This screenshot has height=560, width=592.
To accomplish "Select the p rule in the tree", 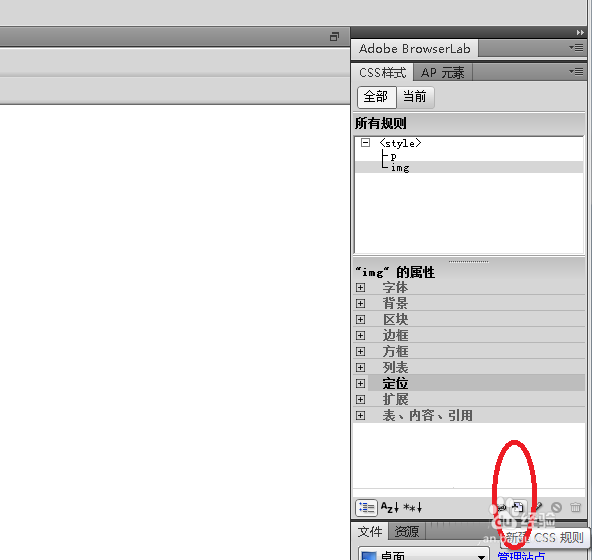I will coord(393,156).
